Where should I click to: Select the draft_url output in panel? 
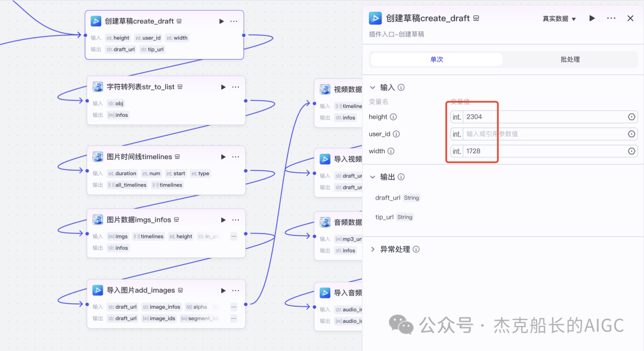(388, 198)
